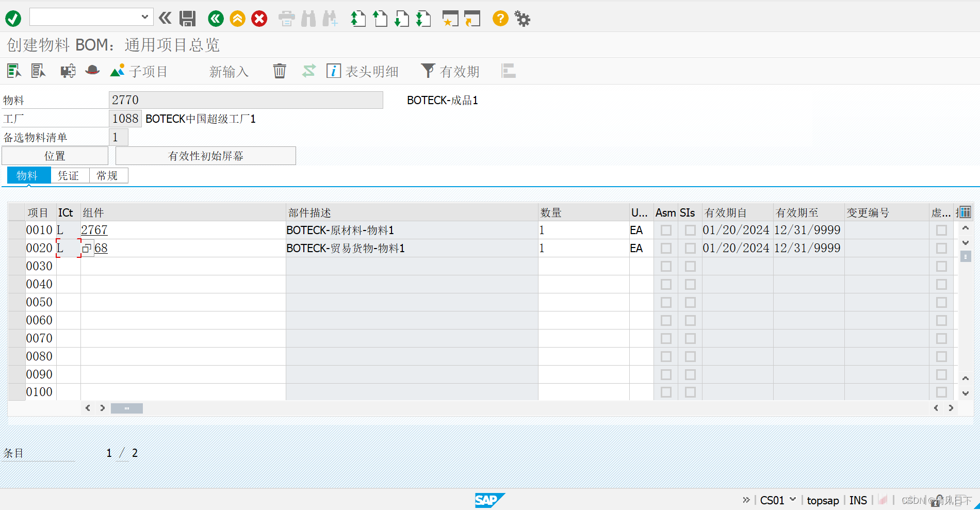Viewport: 980px width, 510px height.
Task: Toggle SIs checkbox for item 0010
Action: tap(690, 230)
